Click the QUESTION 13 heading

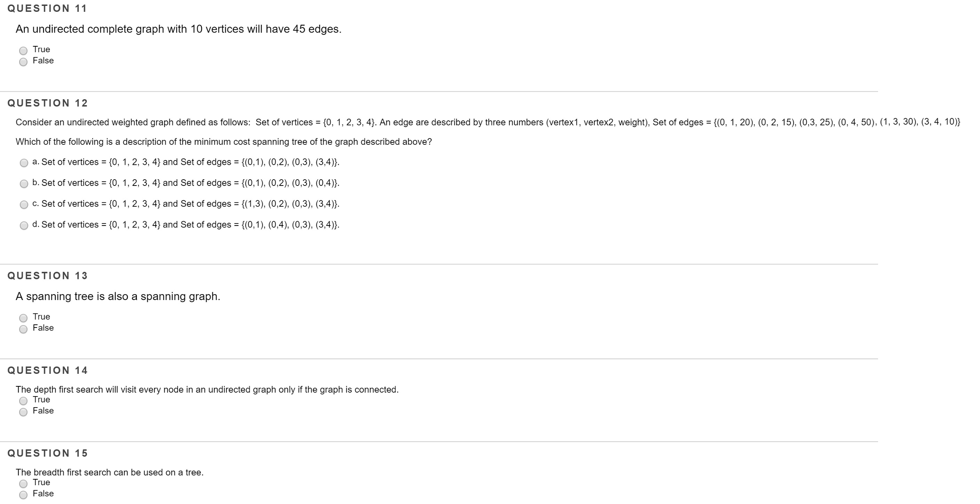point(47,276)
